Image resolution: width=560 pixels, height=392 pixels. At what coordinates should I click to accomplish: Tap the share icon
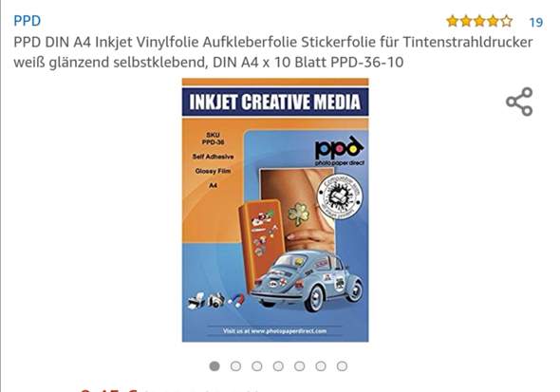519,102
